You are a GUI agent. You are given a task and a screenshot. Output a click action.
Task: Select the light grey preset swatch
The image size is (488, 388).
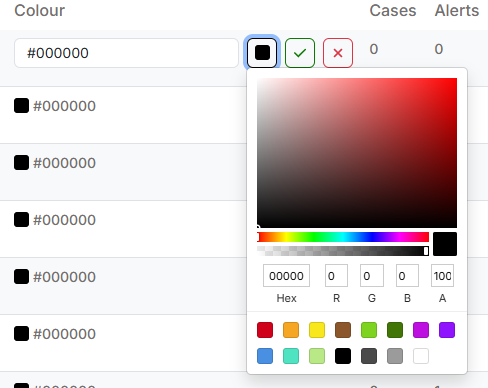395,356
